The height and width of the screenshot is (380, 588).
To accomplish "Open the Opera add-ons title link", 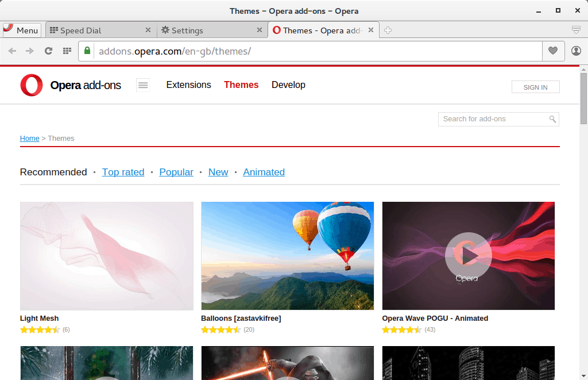I will 86,85.
